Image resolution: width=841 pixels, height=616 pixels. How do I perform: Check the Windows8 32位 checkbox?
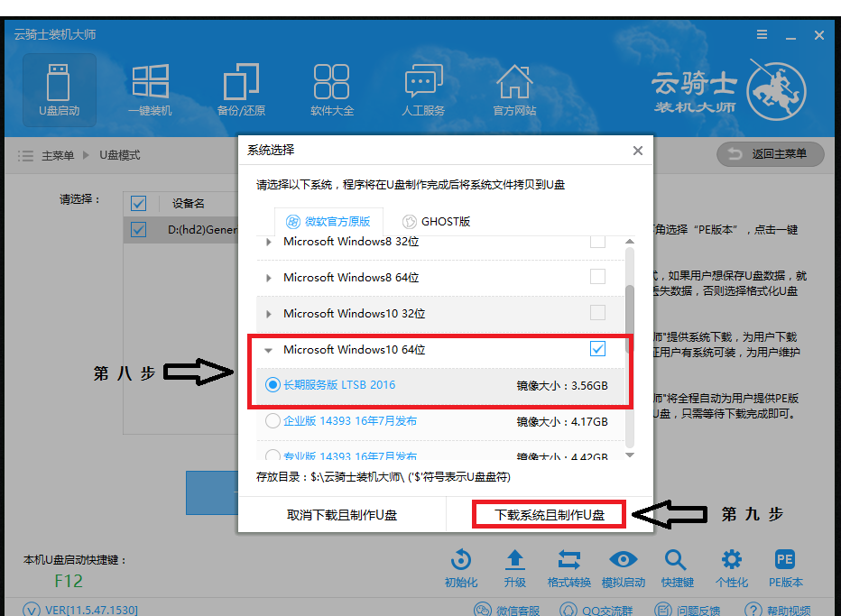(597, 242)
